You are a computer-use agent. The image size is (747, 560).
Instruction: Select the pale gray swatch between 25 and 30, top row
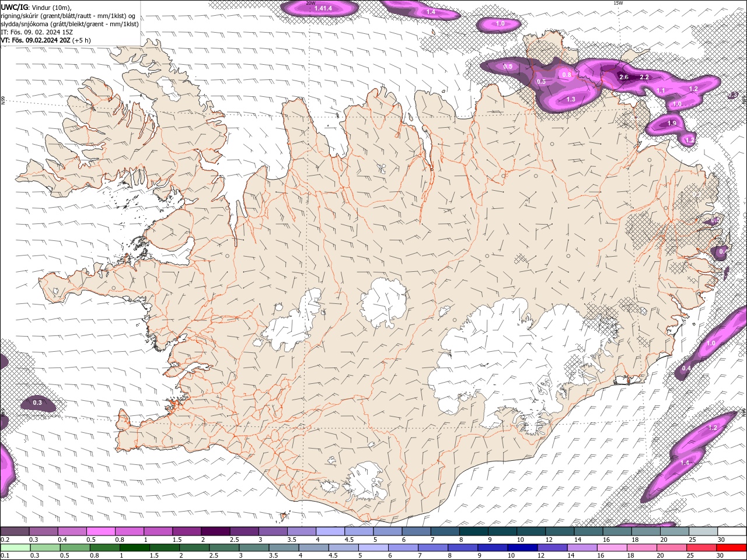pyautogui.click(x=703, y=531)
